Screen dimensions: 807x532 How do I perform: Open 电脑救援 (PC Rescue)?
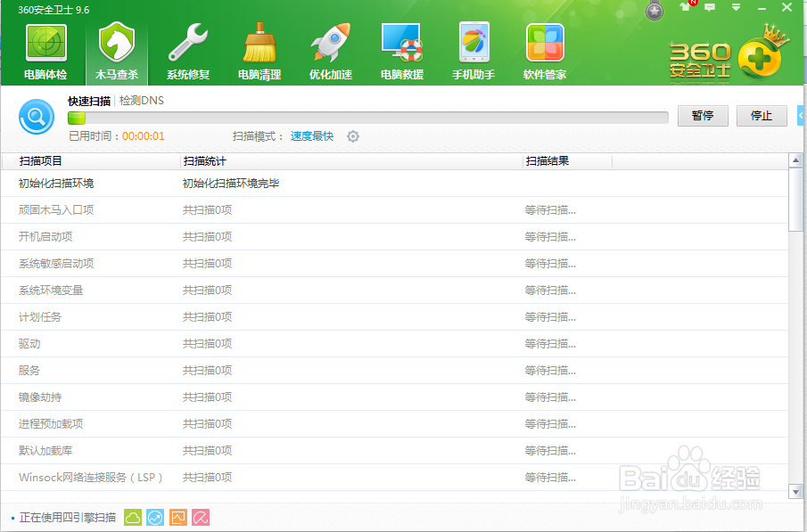(401, 49)
